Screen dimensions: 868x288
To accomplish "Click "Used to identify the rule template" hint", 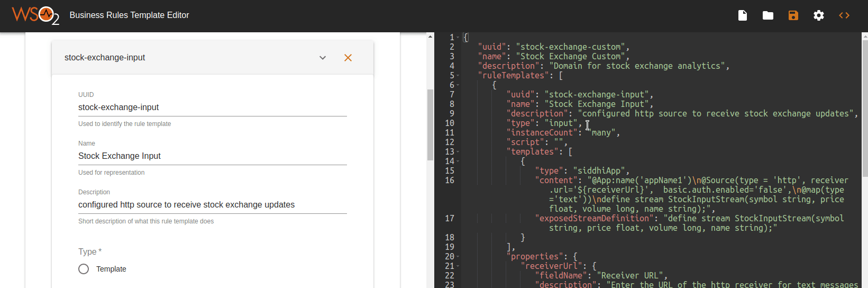I will 125,124.
